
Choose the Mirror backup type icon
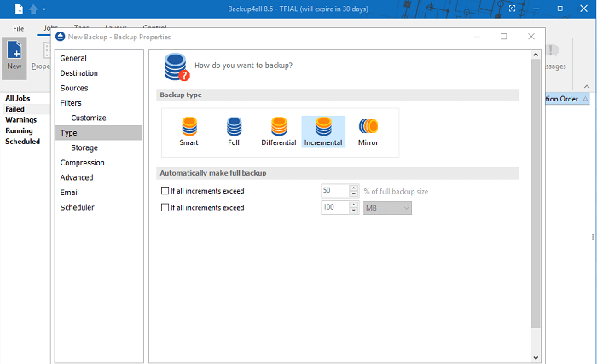(368, 127)
